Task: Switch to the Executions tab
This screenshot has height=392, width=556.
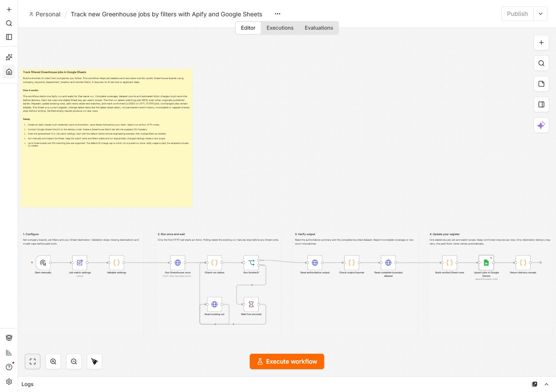Action: pyautogui.click(x=280, y=28)
